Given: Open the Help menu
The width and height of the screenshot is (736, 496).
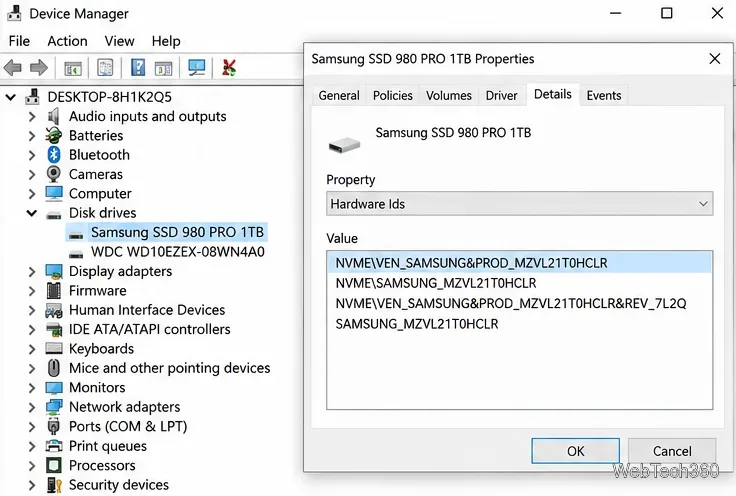Looking at the screenshot, I should [166, 41].
